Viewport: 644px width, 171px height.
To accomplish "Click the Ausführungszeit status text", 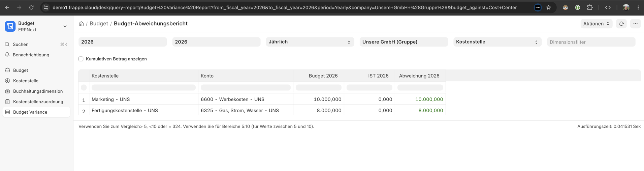I will tap(609, 126).
